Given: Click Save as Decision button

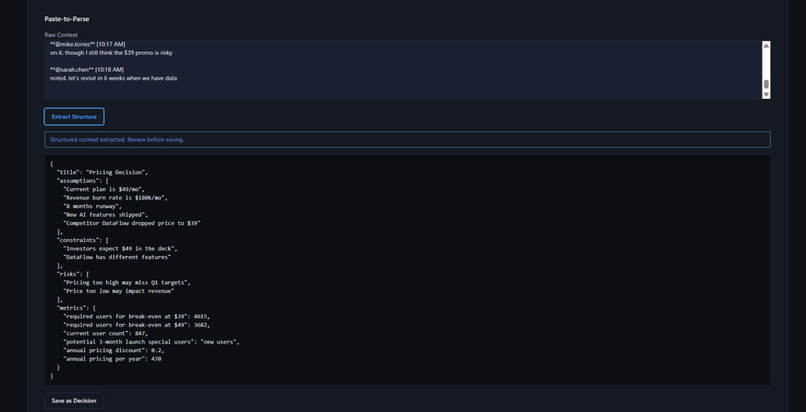Looking at the screenshot, I should (74, 401).
